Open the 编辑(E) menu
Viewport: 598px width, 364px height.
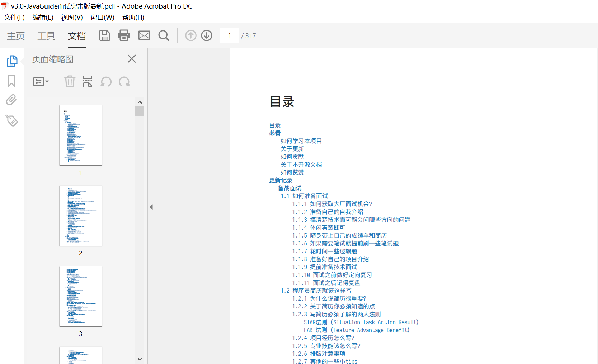coord(43,18)
